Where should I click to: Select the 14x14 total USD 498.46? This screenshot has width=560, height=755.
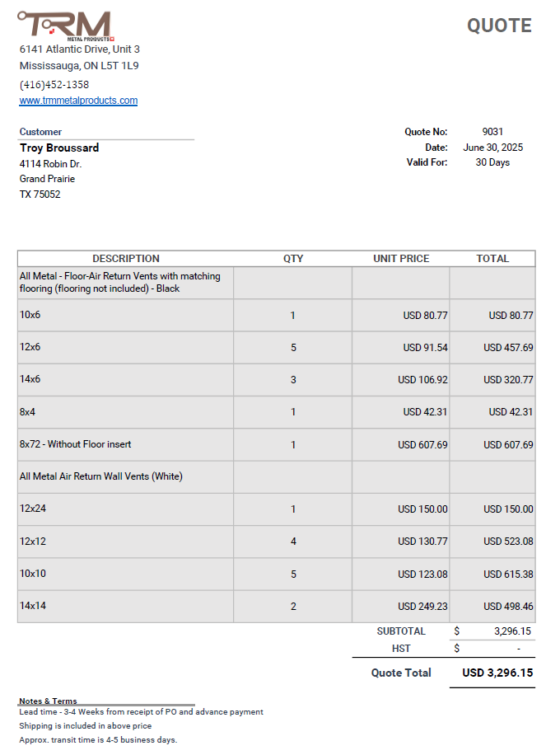tap(508, 607)
